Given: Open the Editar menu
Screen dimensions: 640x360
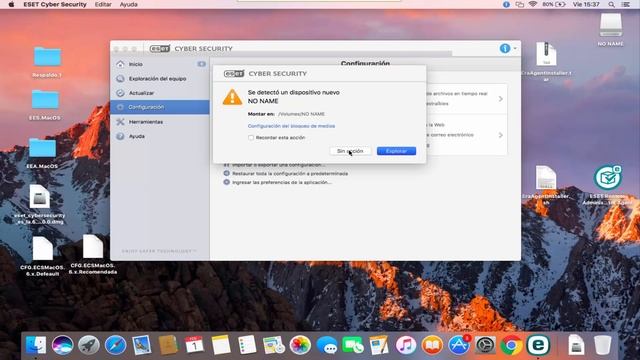Looking at the screenshot, I should (103, 4).
